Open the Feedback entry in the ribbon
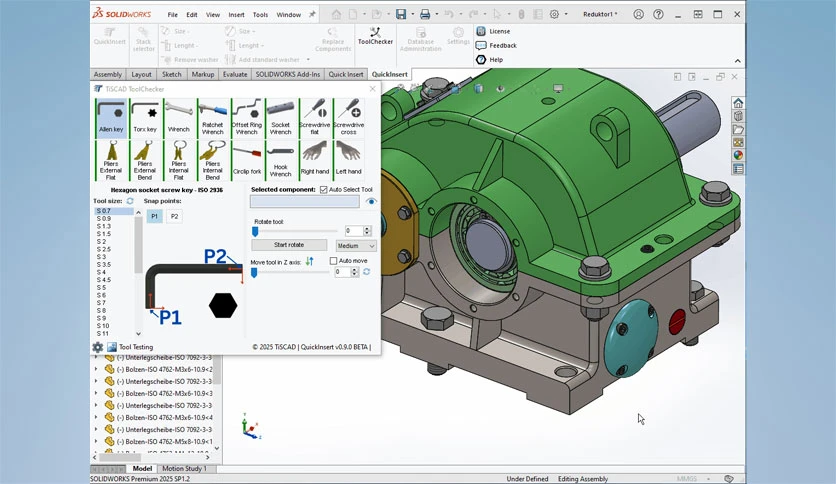The width and height of the screenshot is (836, 484). click(496, 45)
